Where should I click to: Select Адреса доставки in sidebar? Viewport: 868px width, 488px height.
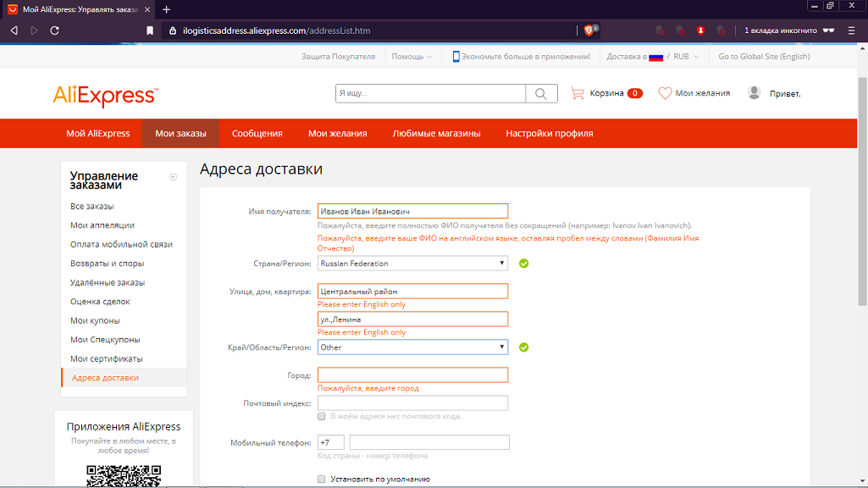coord(105,378)
